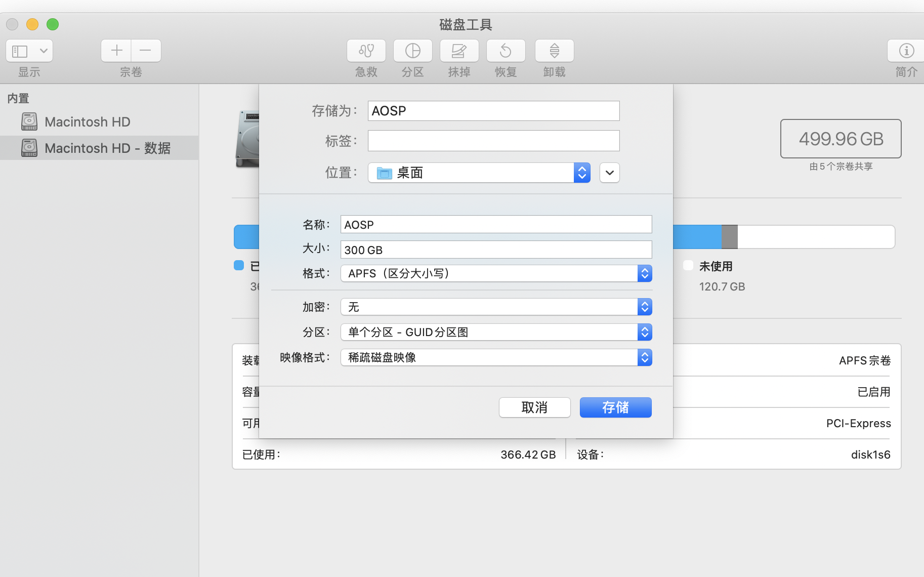924x577 pixels.
Task: Open the Info (简介) toolbar icon
Action: pos(906,51)
